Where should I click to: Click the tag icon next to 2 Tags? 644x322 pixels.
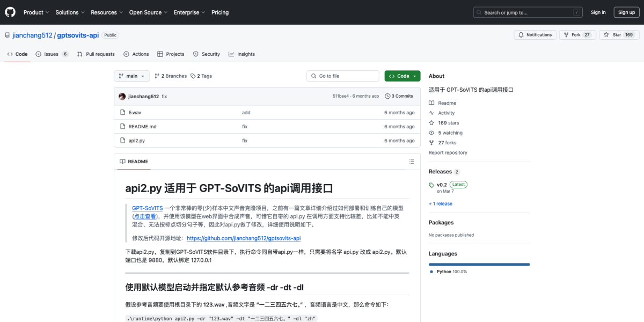pyautogui.click(x=193, y=76)
